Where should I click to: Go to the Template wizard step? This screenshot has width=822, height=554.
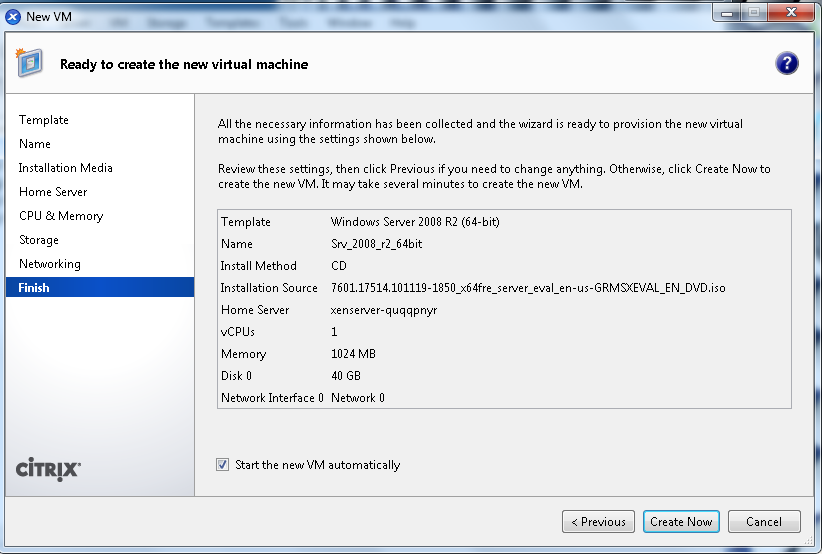pyautogui.click(x=44, y=120)
